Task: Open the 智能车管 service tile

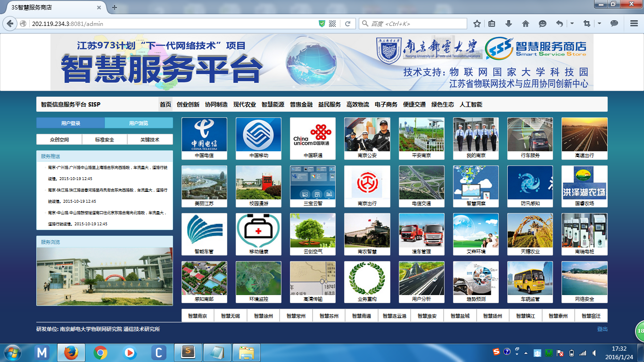Action: (204, 234)
